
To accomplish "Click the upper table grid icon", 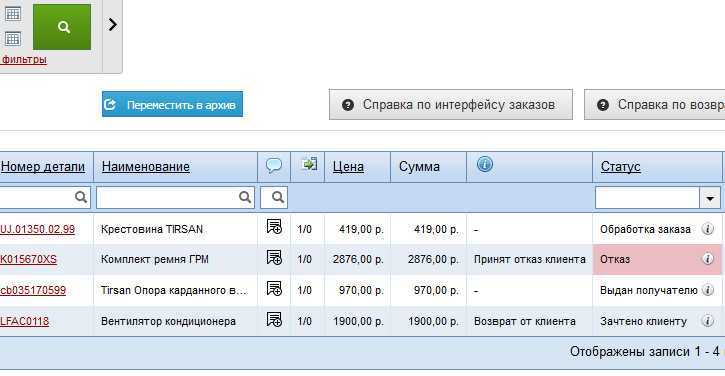I will pos(12,14).
